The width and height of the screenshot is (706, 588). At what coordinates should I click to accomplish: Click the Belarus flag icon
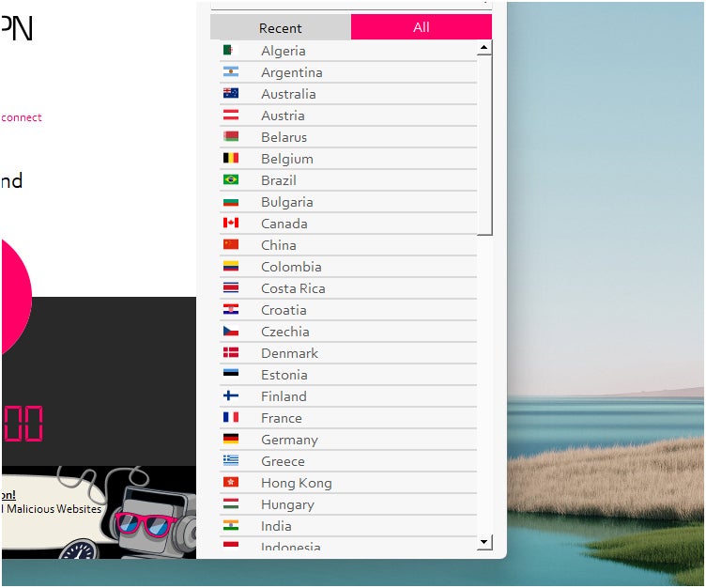pyautogui.click(x=231, y=136)
